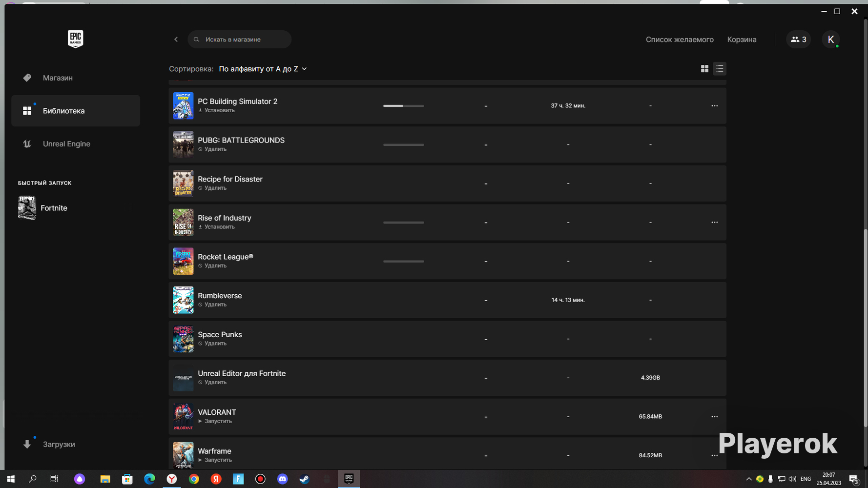The height and width of the screenshot is (488, 868).
Task: Click Rise of Industry cover thumbnail
Action: coord(183,223)
